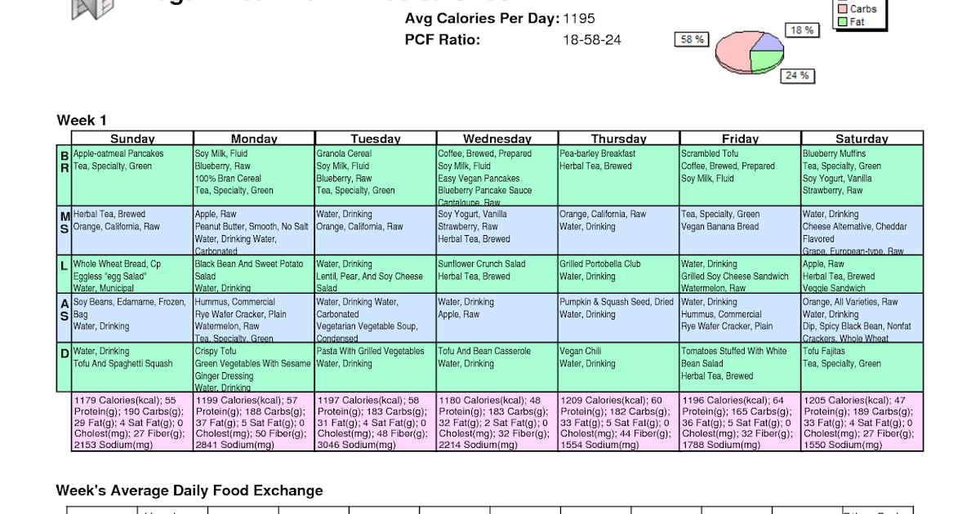Click Vegan Chili in Thursday dinner
The width and height of the screenshot is (980, 514).
581,352
